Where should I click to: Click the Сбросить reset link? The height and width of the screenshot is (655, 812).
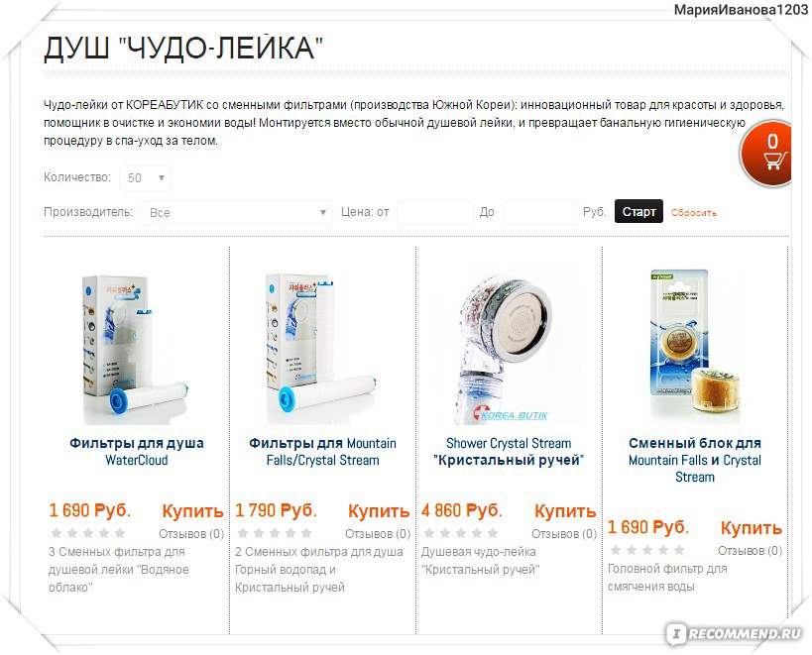click(x=693, y=213)
